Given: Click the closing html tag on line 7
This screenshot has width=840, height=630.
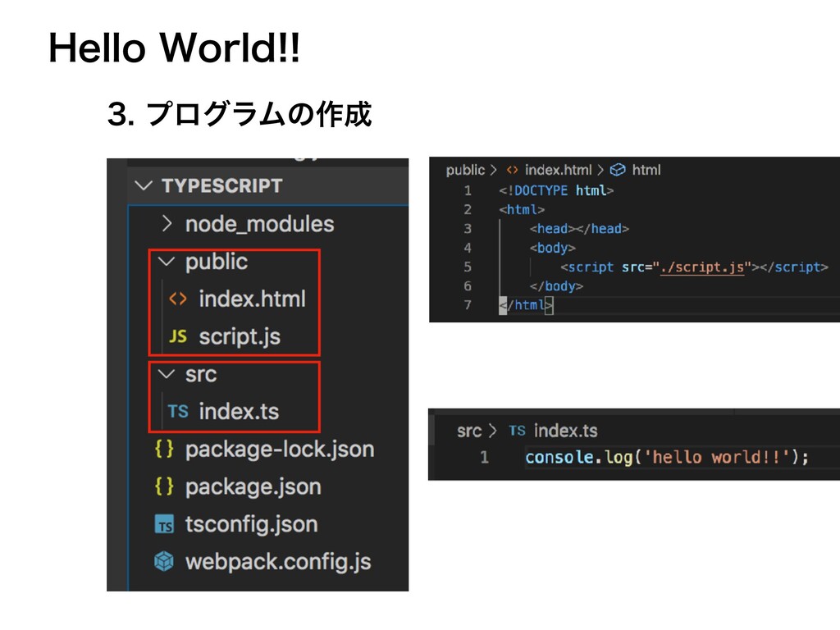Looking at the screenshot, I should 526,305.
